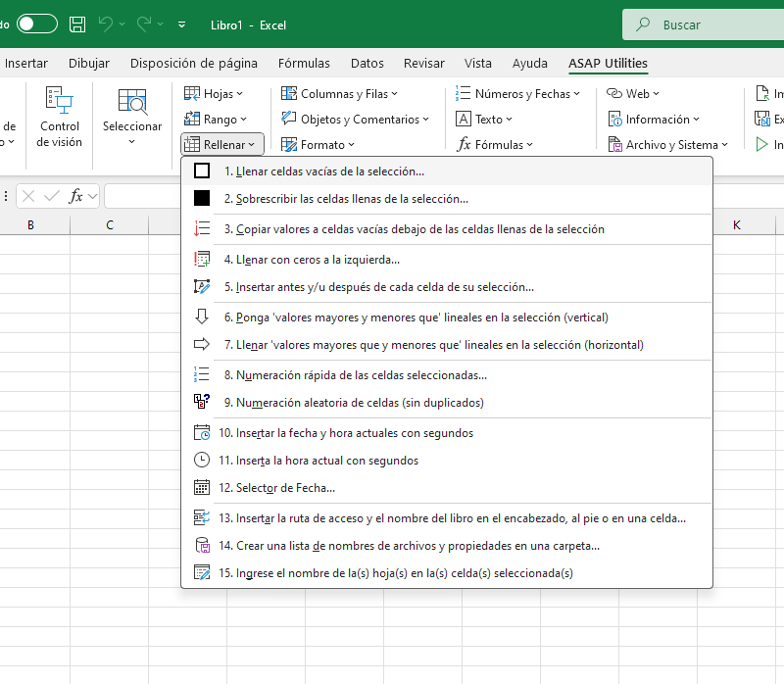Click the right arrow icon for horizontal lineales fill

[202, 345]
